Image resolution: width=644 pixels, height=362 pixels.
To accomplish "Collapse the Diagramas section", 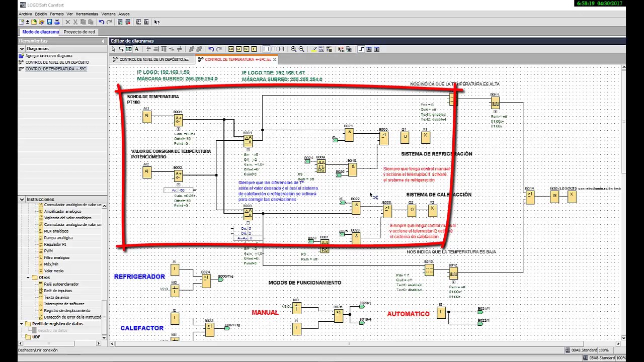I will (x=22, y=49).
